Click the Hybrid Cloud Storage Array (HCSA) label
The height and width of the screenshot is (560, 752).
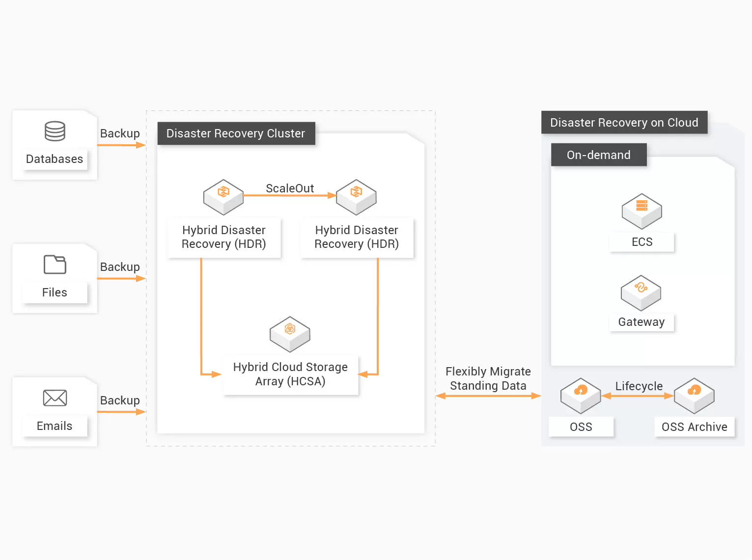(x=290, y=374)
